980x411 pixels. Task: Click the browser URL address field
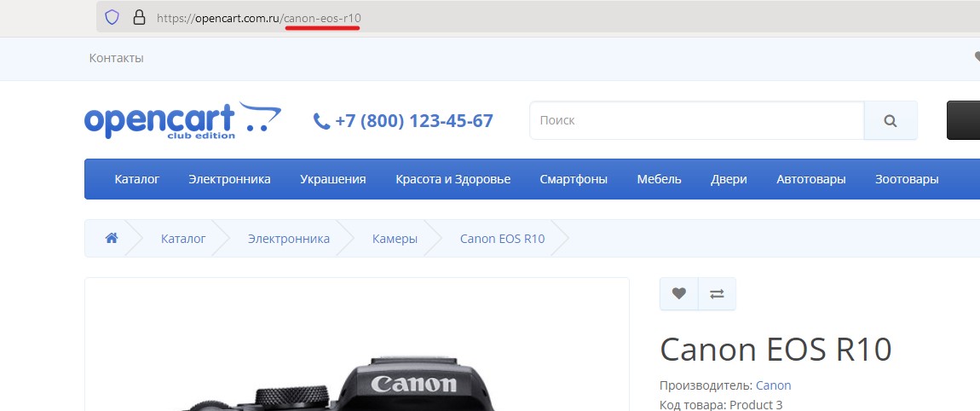[x=538, y=18]
